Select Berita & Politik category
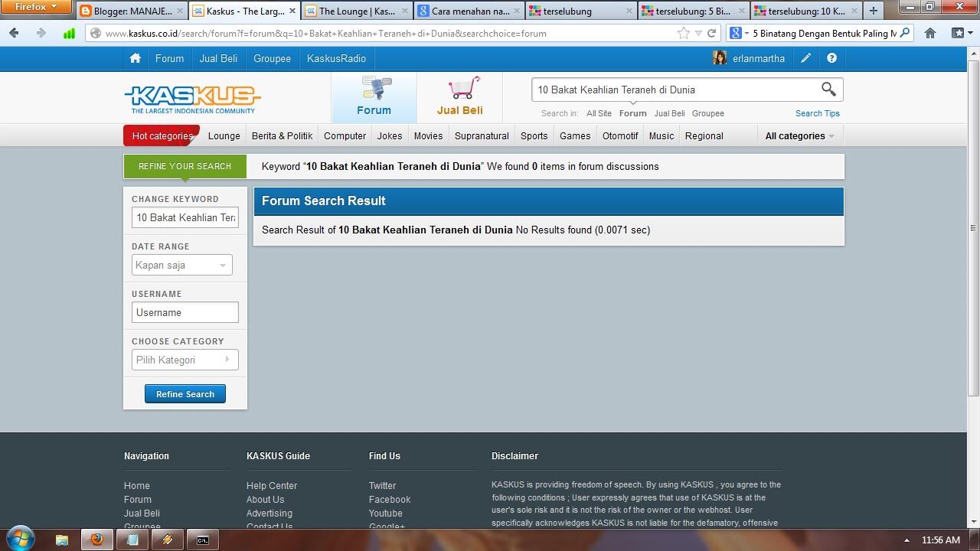Viewport: 980px width, 551px height. tap(282, 135)
